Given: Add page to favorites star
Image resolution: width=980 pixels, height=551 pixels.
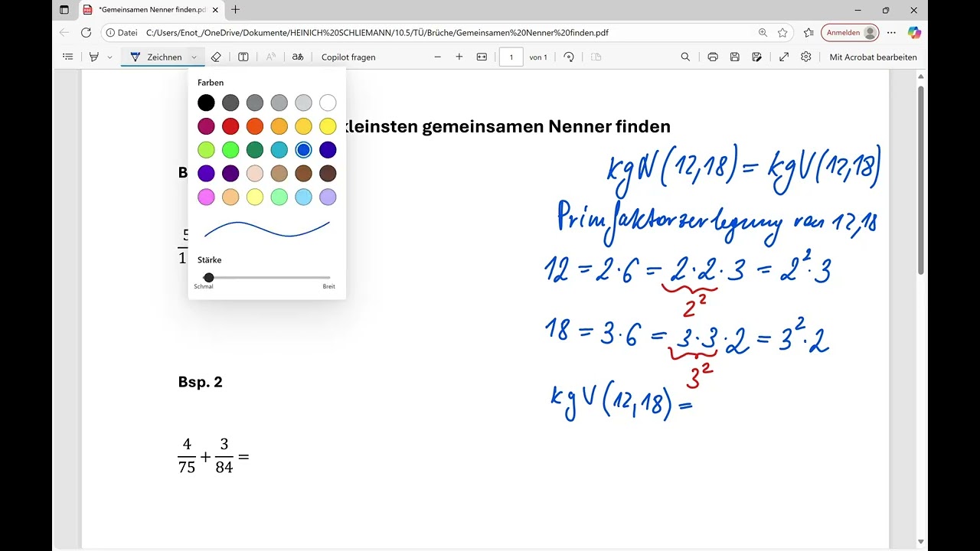Looking at the screenshot, I should 782,33.
